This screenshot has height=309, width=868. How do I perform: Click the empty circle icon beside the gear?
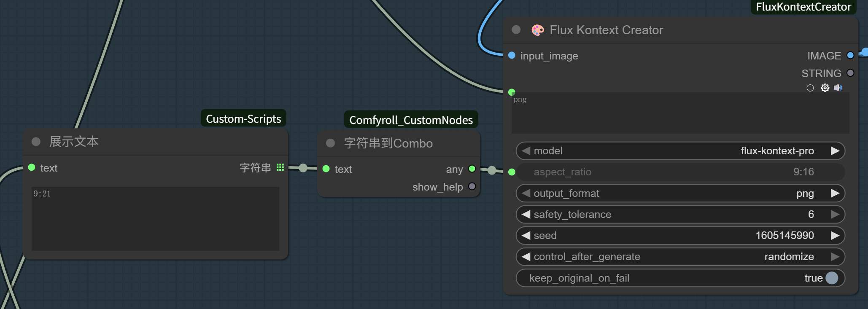(x=810, y=88)
